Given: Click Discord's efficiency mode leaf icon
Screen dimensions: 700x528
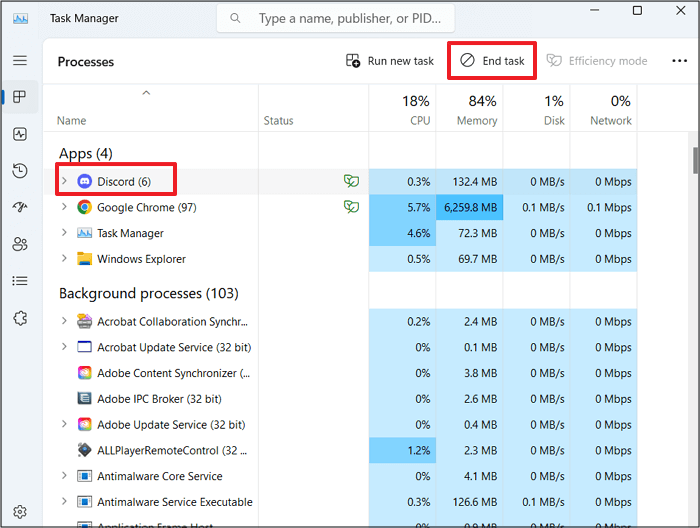Looking at the screenshot, I should [x=351, y=181].
